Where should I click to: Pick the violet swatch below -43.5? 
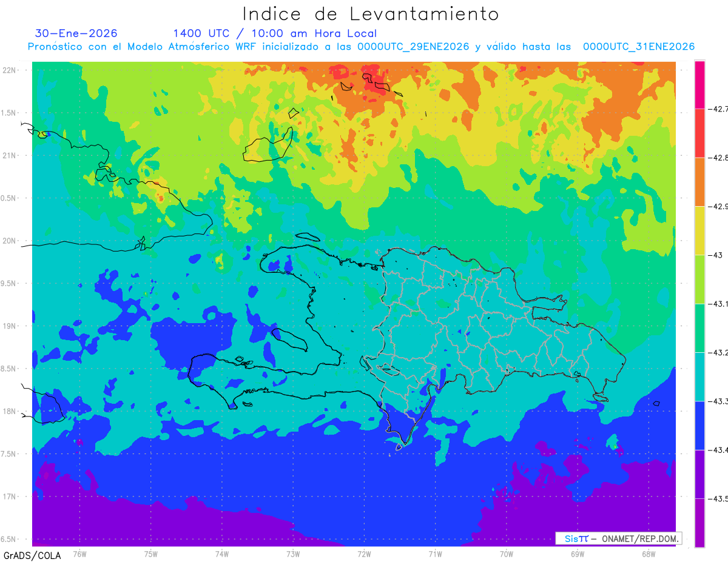699,522
